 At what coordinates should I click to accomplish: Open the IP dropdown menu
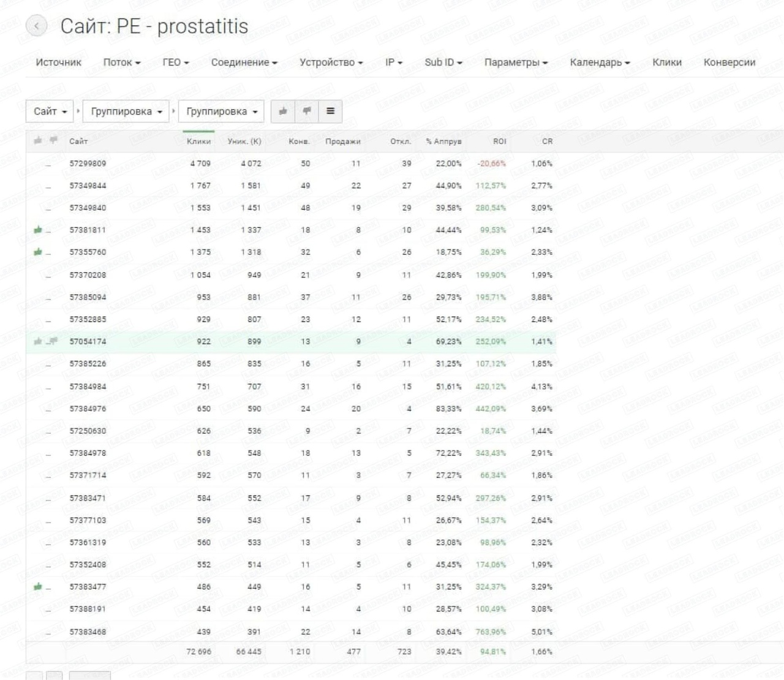click(394, 62)
